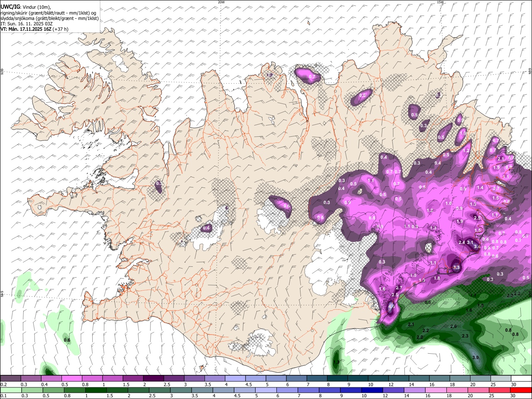Click the 0.1 label on the rain scale

(4, 396)
